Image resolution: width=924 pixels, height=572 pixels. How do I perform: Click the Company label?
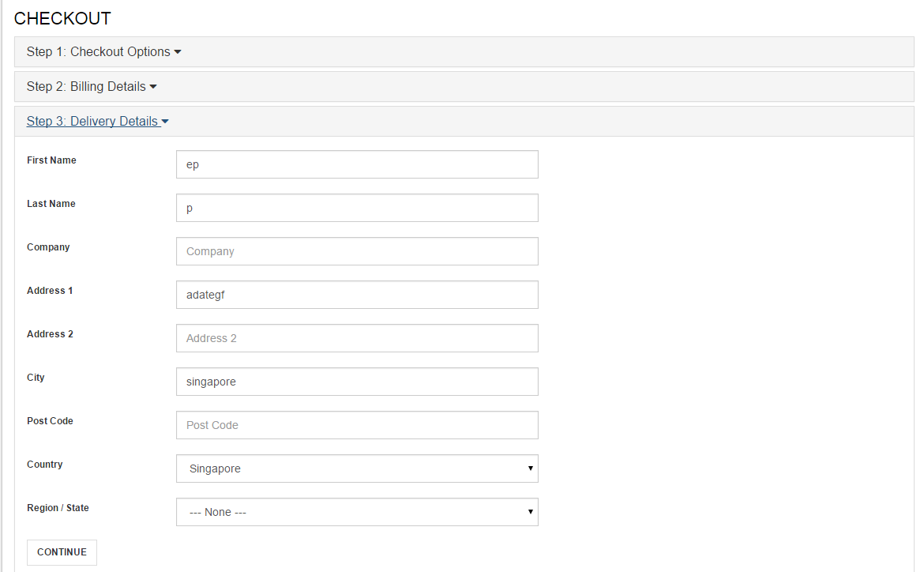point(48,247)
